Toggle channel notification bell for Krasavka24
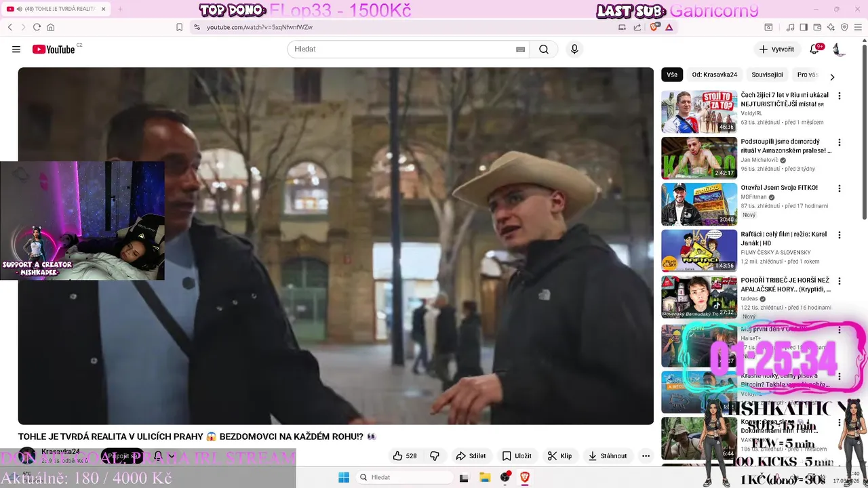 tap(157, 456)
